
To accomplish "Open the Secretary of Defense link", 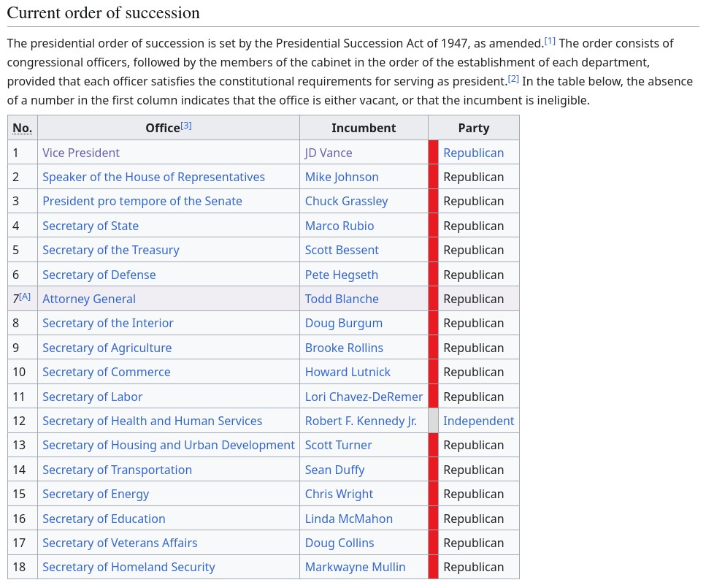I will 99,275.
